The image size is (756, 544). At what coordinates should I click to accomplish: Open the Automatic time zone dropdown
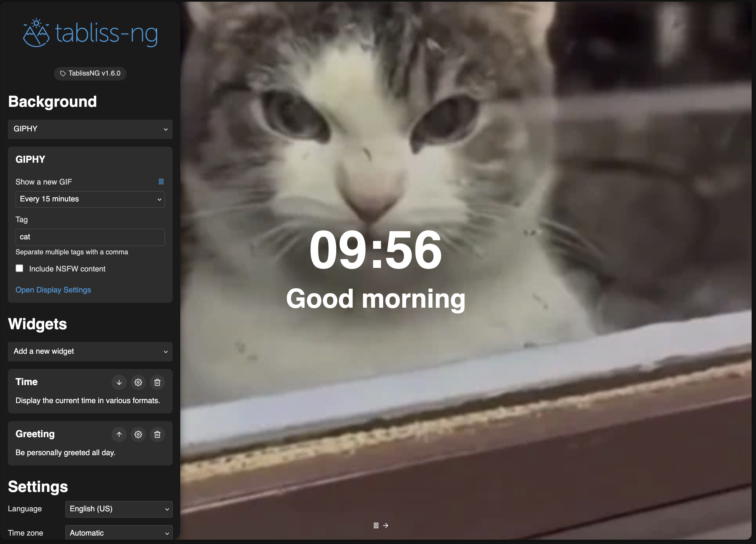[x=119, y=533]
